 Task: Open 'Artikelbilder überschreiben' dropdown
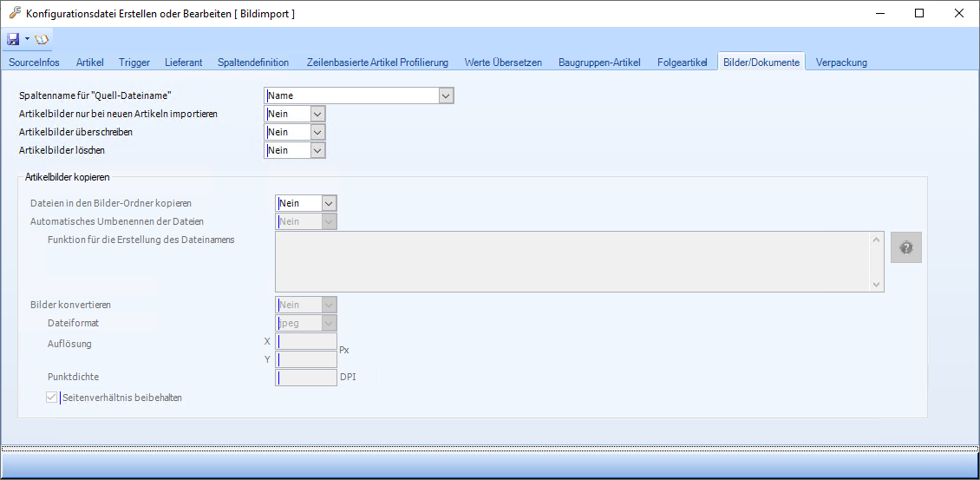point(317,132)
